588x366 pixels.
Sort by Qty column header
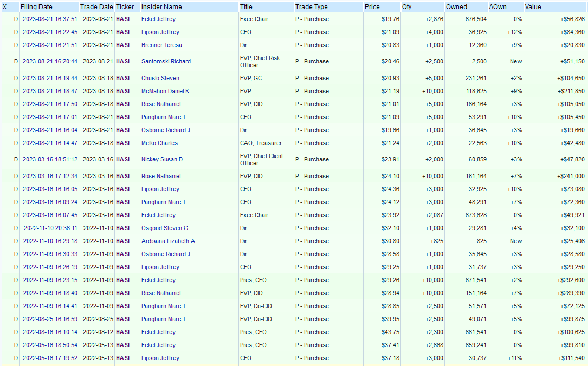[x=406, y=7]
